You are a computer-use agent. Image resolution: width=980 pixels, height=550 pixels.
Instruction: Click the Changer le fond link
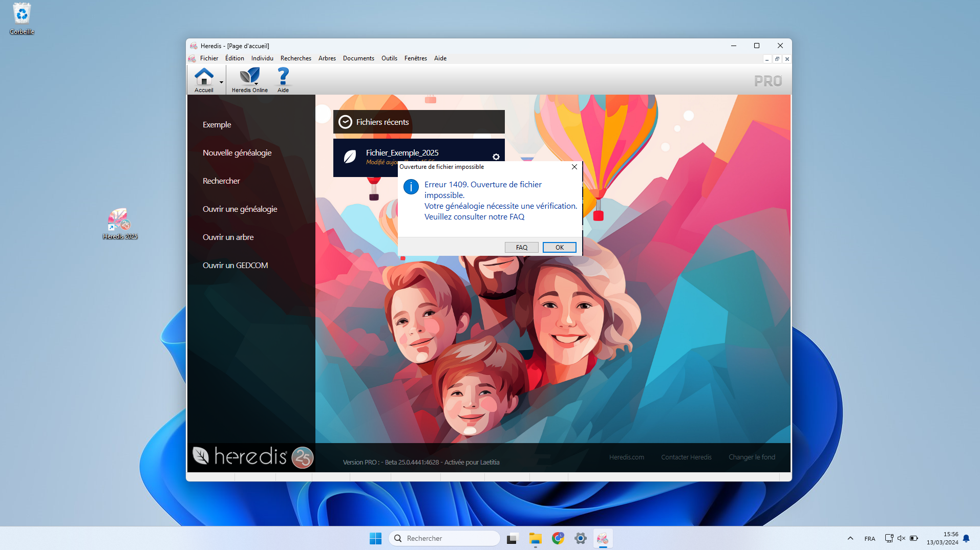tap(752, 457)
